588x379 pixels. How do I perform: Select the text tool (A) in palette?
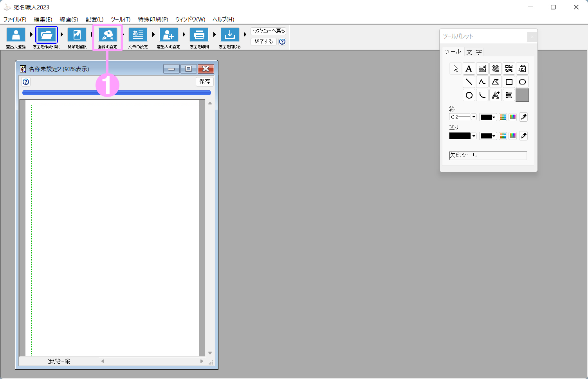tap(469, 69)
